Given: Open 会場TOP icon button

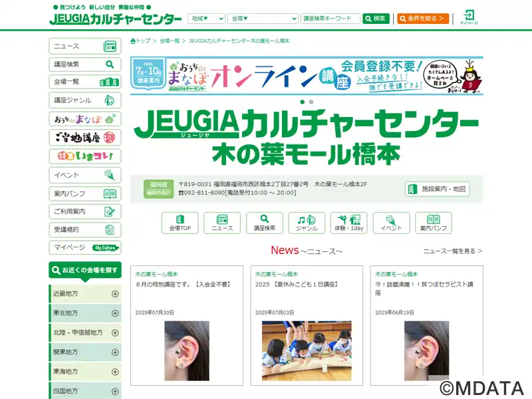Looking at the screenshot, I should [180, 223].
